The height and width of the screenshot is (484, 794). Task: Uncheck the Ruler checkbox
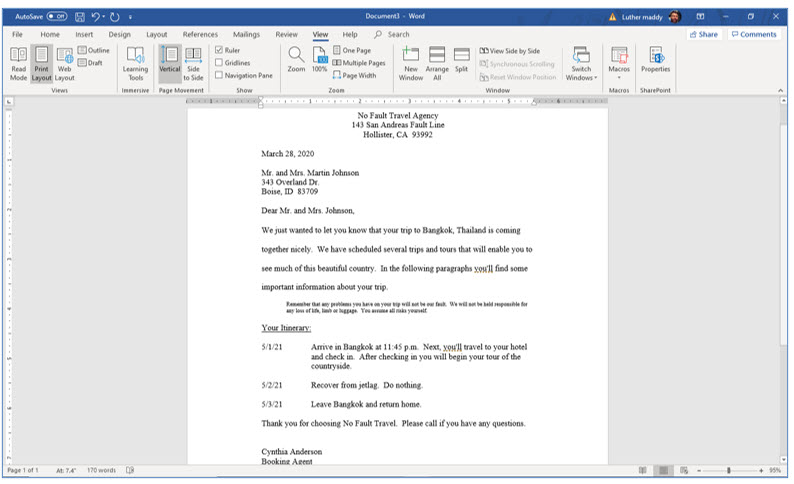pos(219,50)
